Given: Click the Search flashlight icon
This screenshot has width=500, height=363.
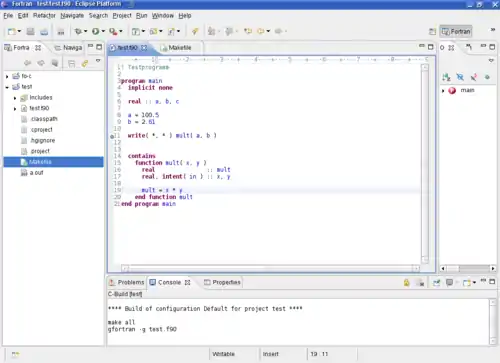Looking at the screenshot, I should point(195,31).
